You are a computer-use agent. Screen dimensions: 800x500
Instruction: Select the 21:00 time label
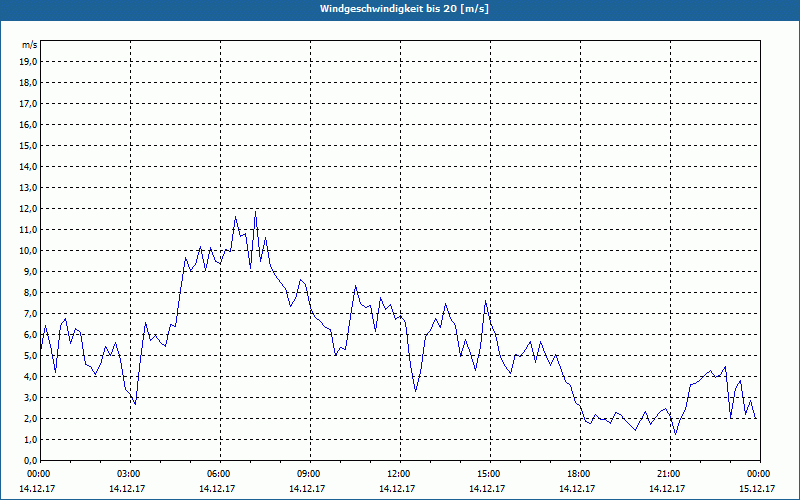tap(668, 474)
